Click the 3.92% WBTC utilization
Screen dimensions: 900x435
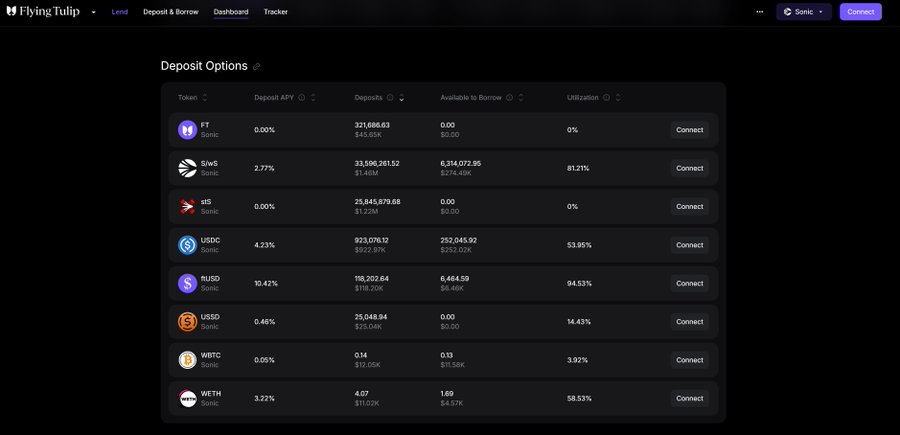click(x=577, y=360)
